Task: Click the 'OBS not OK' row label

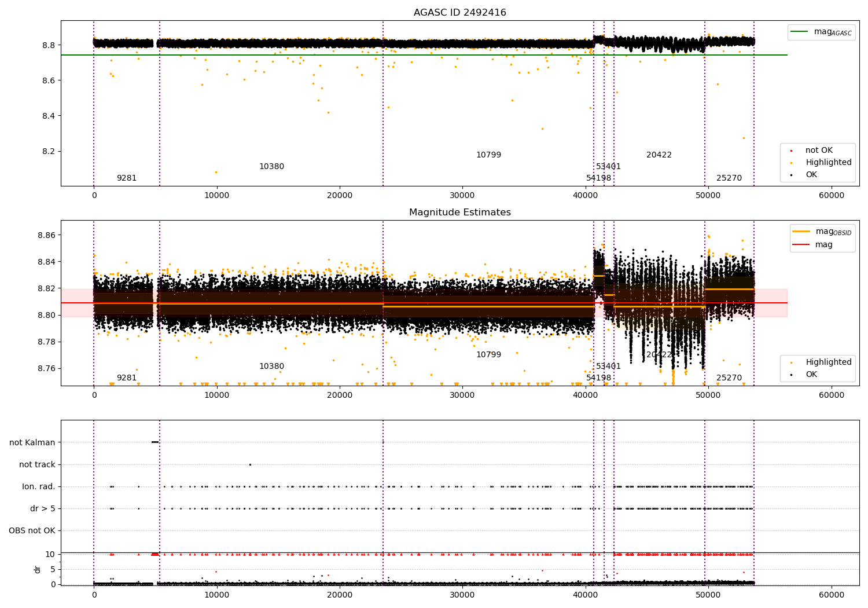Action: point(32,530)
